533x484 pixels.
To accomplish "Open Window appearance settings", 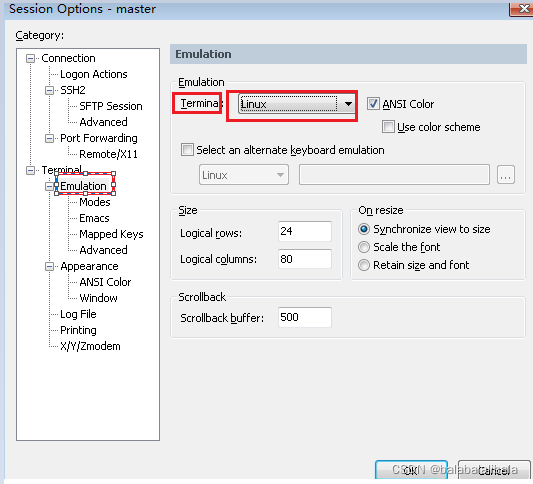I will [99, 298].
